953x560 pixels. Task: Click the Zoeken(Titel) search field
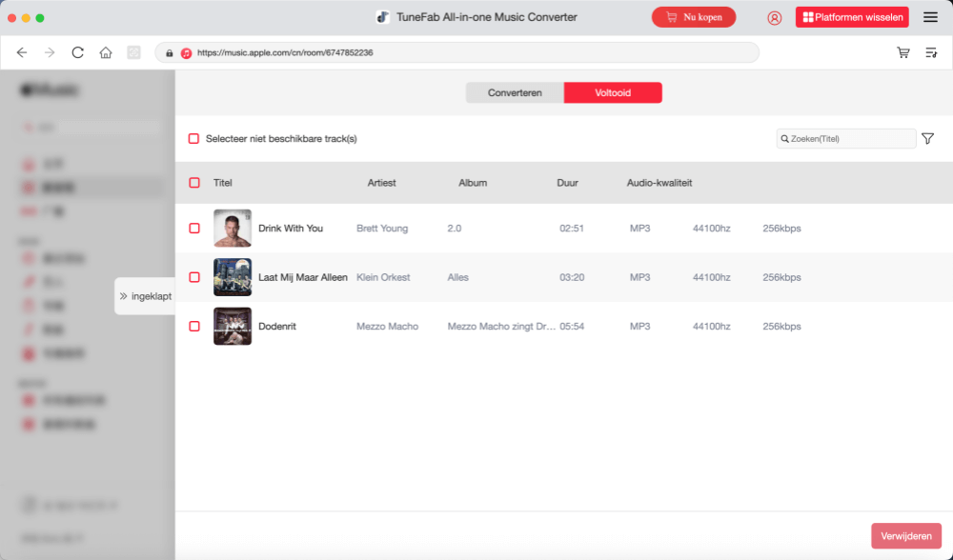click(x=848, y=139)
